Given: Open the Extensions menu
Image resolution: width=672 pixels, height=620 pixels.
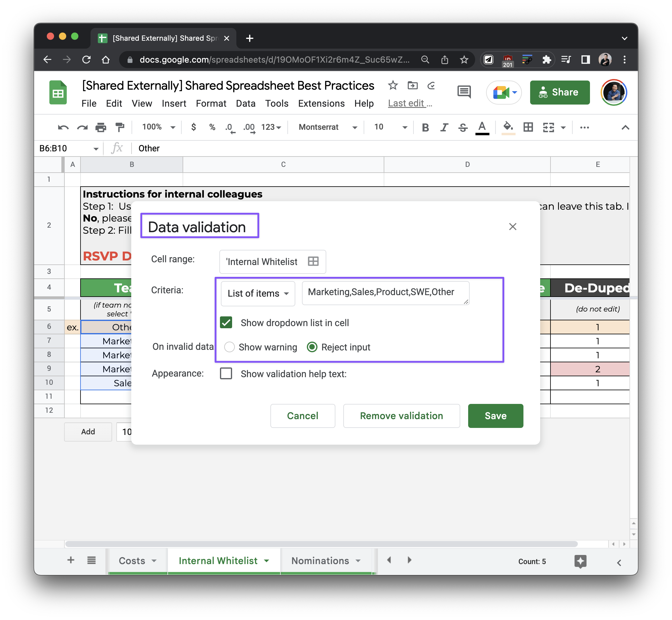Looking at the screenshot, I should (x=321, y=103).
